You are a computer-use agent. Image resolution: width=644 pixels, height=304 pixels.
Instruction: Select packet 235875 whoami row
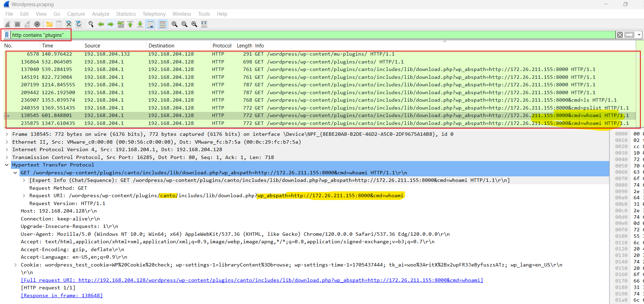pyautogui.click(x=319, y=123)
